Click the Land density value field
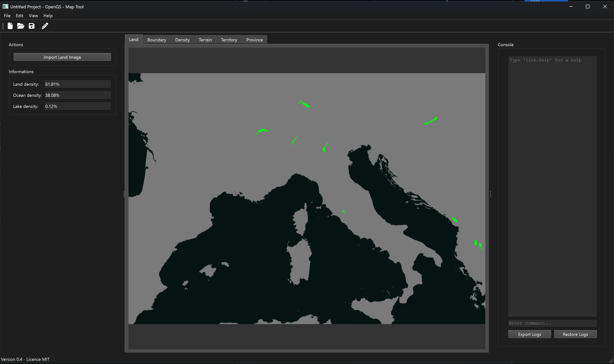Viewport: 614px width, 364px height. tap(77, 84)
